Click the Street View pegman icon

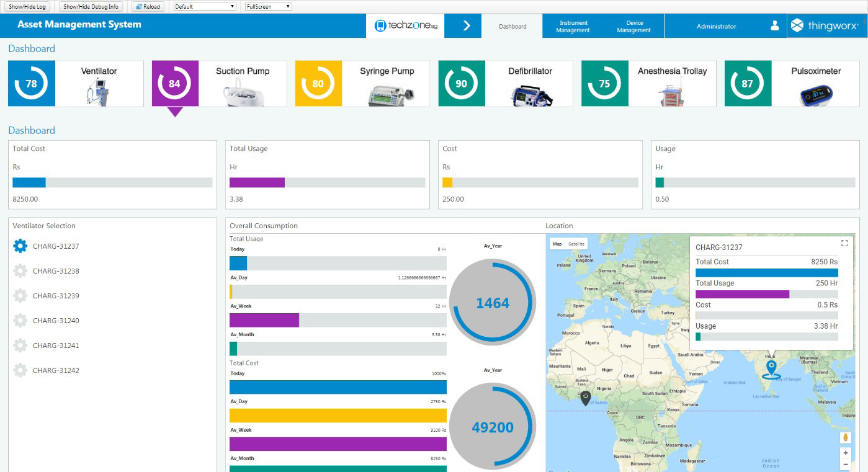coord(845,438)
